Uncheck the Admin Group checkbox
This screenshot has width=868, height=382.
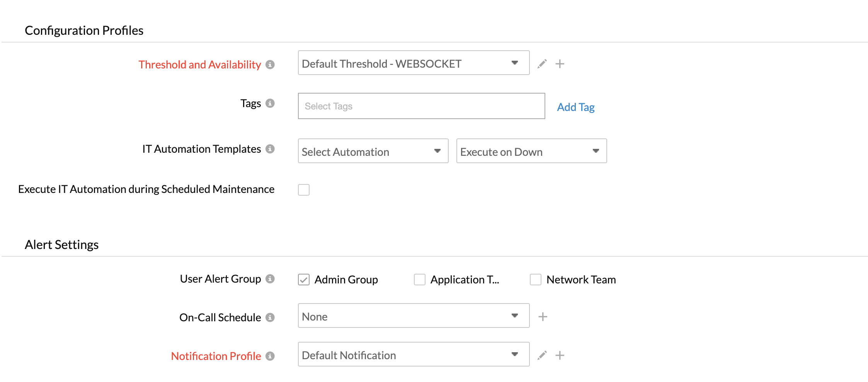pyautogui.click(x=304, y=280)
